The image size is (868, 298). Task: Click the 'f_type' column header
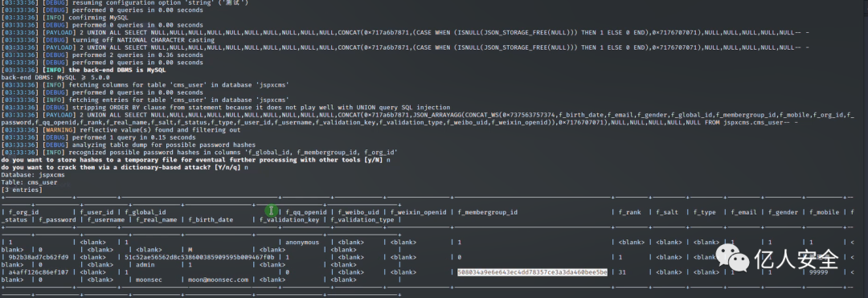click(x=705, y=212)
